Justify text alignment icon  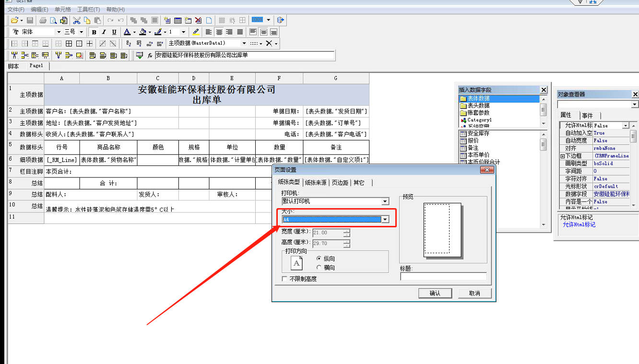(240, 32)
